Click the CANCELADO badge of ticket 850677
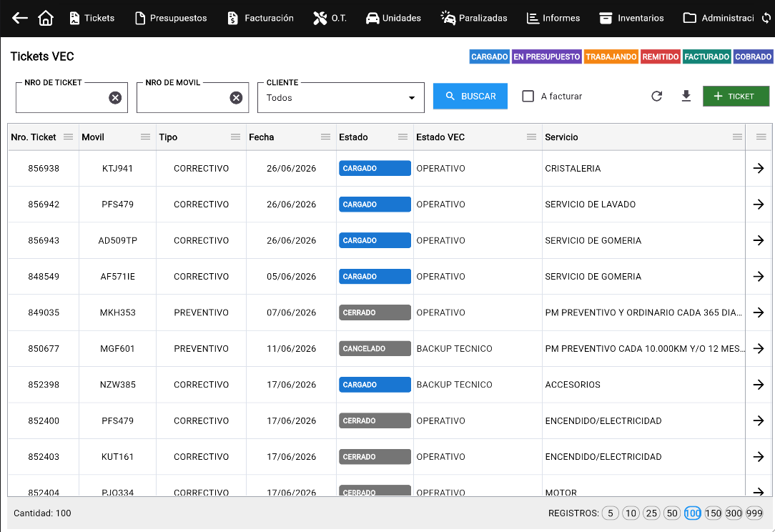The height and width of the screenshot is (532, 775). pyautogui.click(x=375, y=348)
